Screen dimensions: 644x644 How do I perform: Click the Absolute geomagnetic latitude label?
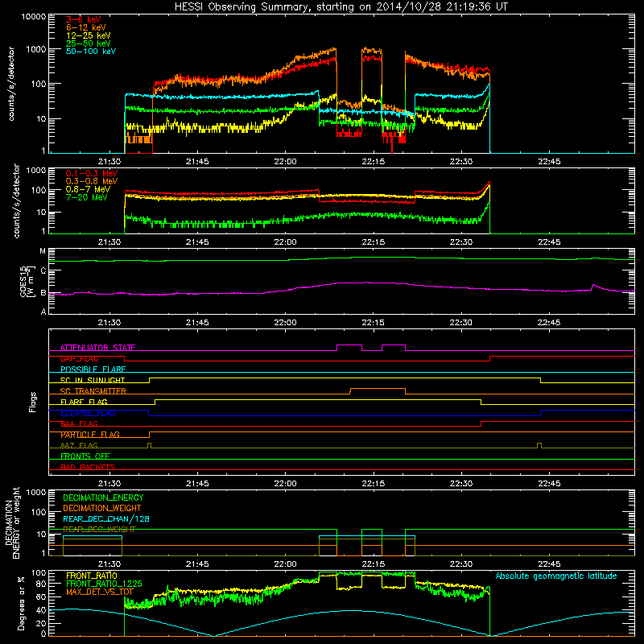click(556, 576)
